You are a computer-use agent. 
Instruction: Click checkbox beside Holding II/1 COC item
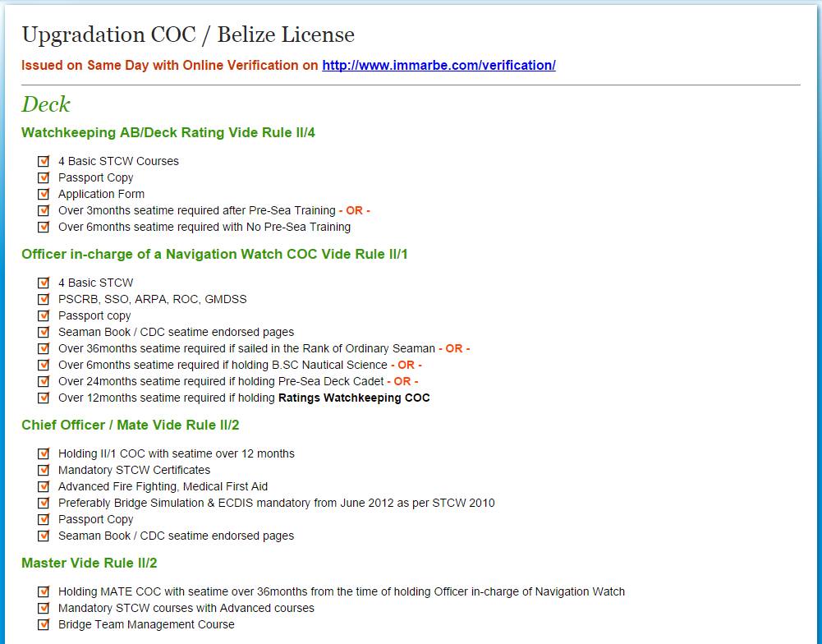tap(44, 453)
